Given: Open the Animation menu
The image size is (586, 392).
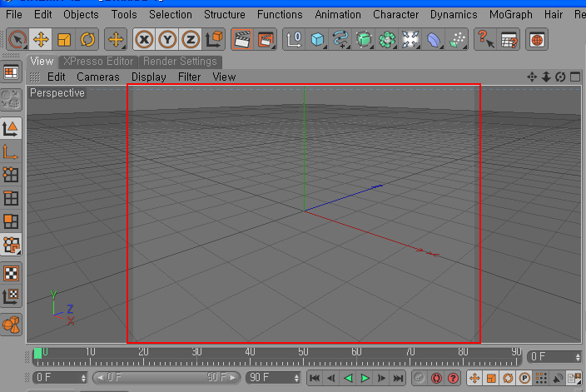Looking at the screenshot, I should pos(338,15).
